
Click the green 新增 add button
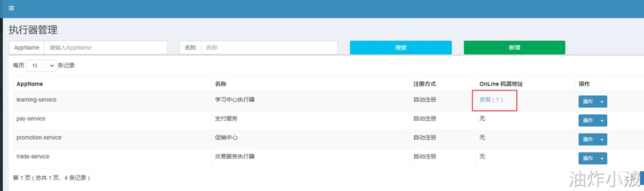tap(514, 48)
